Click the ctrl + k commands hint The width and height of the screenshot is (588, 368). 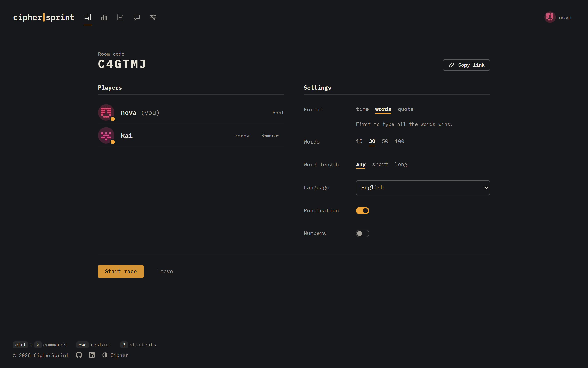click(40, 345)
